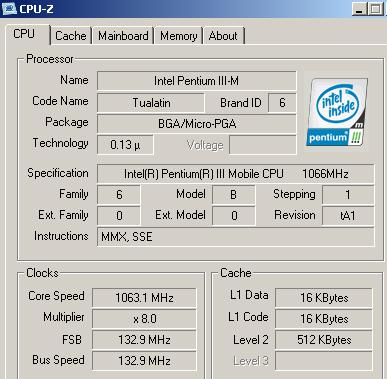Click the Processor group heading

point(50,59)
